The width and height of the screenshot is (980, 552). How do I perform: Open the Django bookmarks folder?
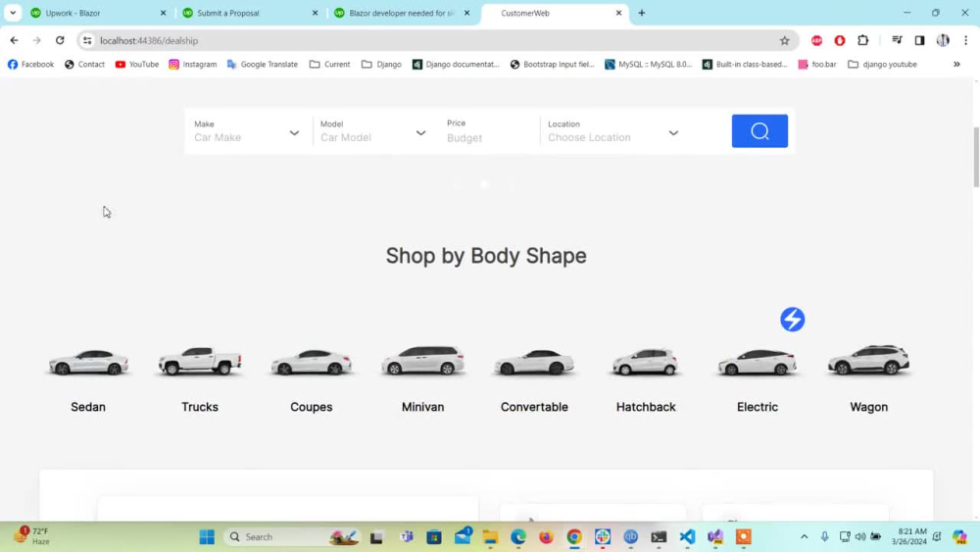[381, 65]
